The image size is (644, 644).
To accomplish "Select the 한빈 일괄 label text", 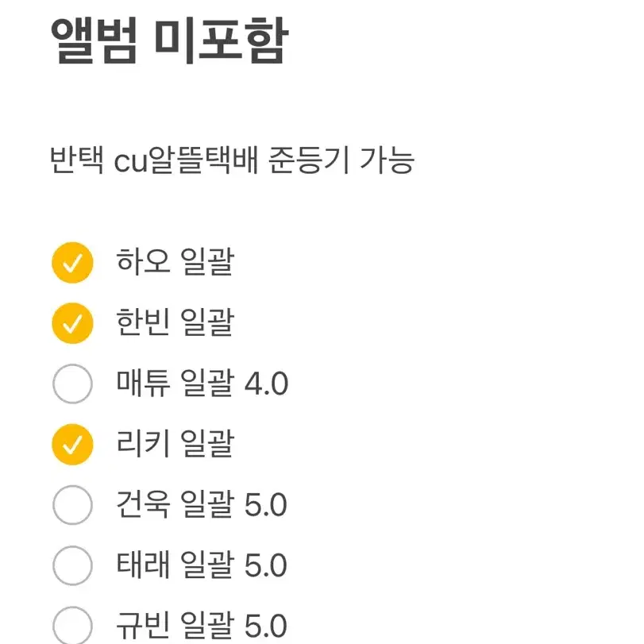I will [175, 322].
